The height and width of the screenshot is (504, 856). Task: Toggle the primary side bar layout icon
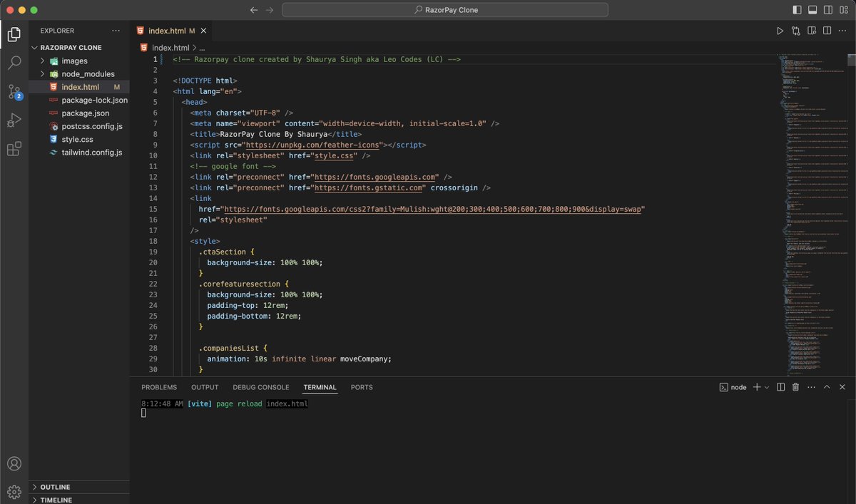[x=796, y=10]
